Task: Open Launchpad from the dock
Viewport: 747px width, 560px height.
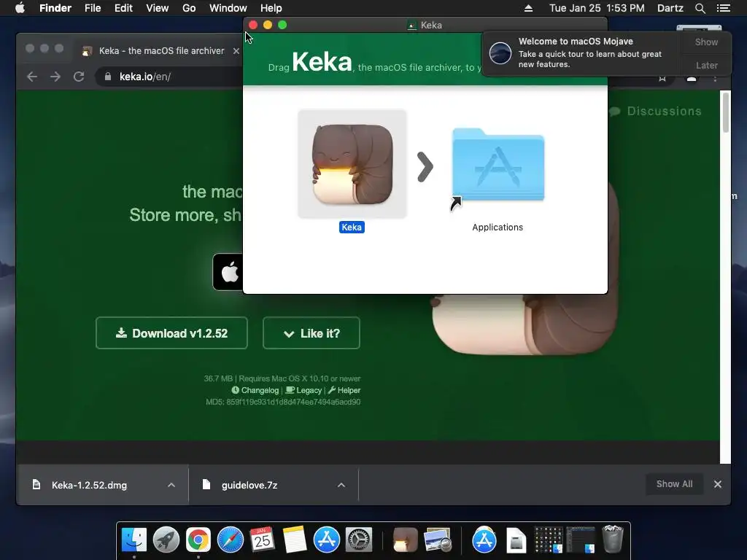Action: (166, 540)
